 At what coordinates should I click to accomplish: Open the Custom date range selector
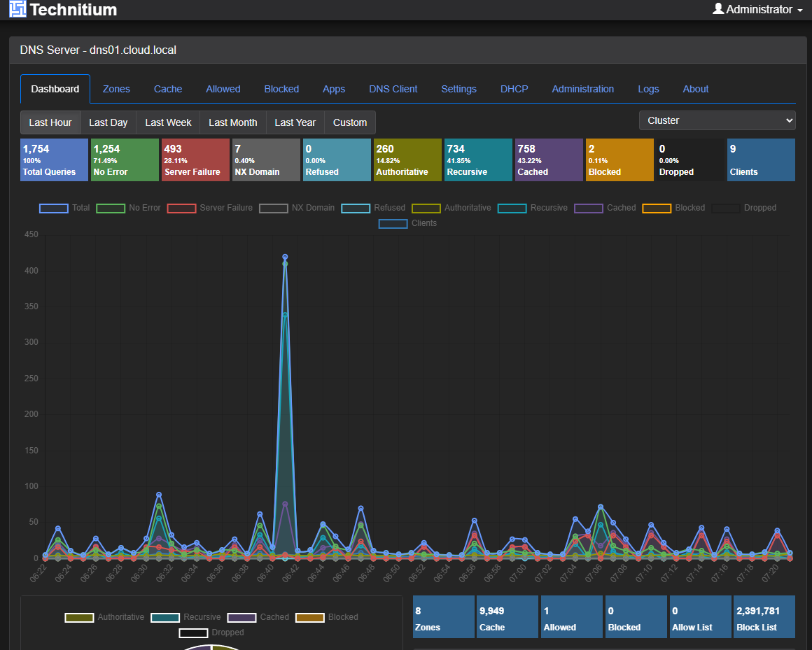click(350, 122)
